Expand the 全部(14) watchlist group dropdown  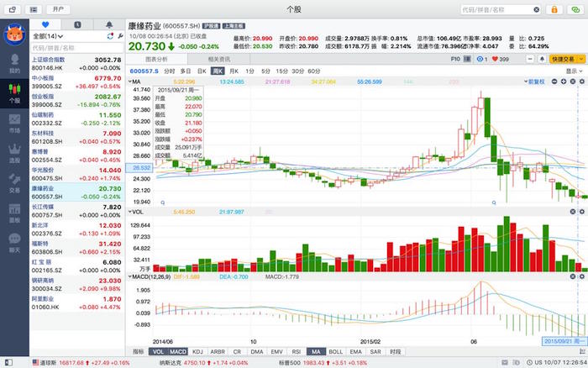tap(48, 36)
